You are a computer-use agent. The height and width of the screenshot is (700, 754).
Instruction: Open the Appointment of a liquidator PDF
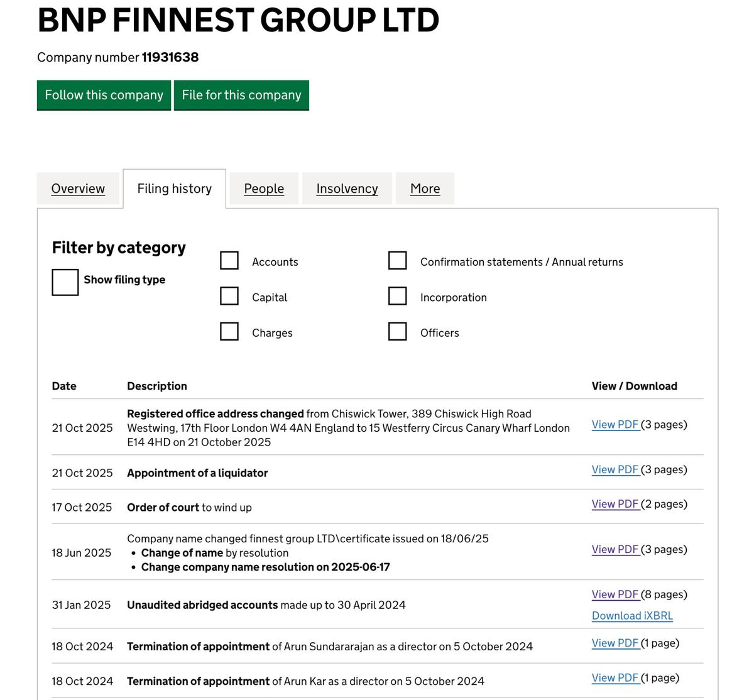pyautogui.click(x=616, y=469)
